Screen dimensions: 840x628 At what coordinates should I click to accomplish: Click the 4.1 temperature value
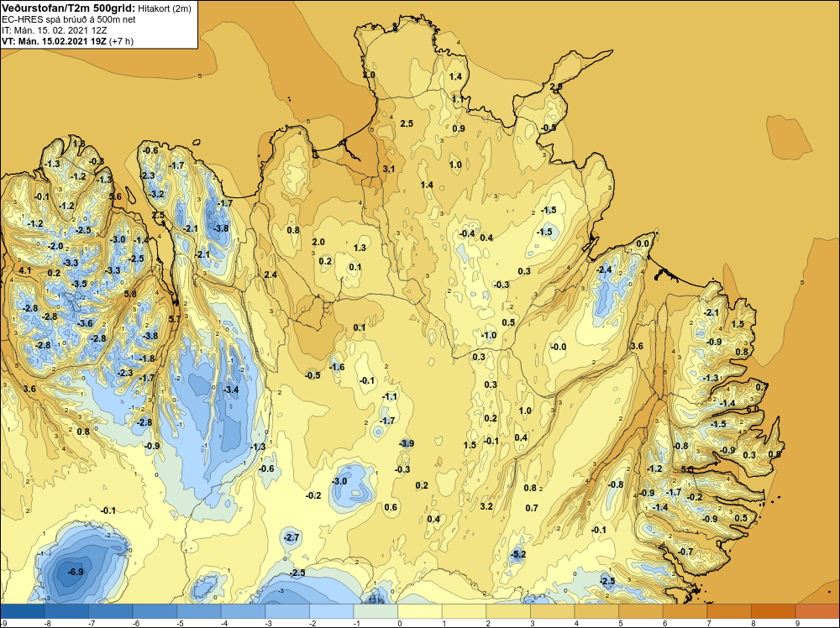pos(25,271)
